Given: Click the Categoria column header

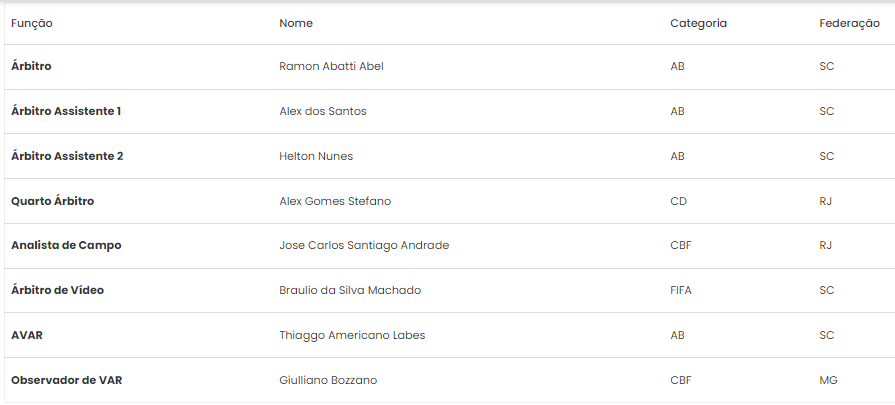Looking at the screenshot, I should pyautogui.click(x=698, y=23).
